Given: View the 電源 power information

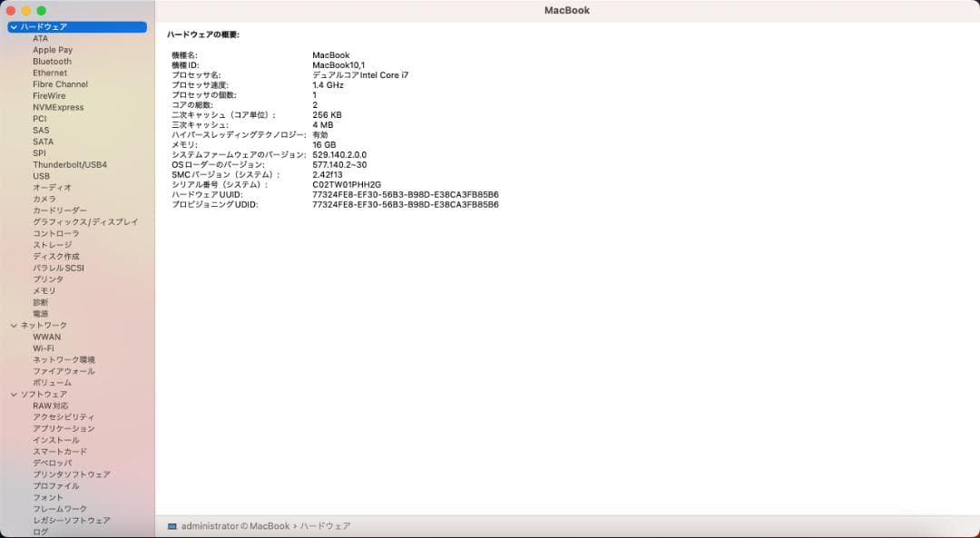Looking at the screenshot, I should [41, 313].
